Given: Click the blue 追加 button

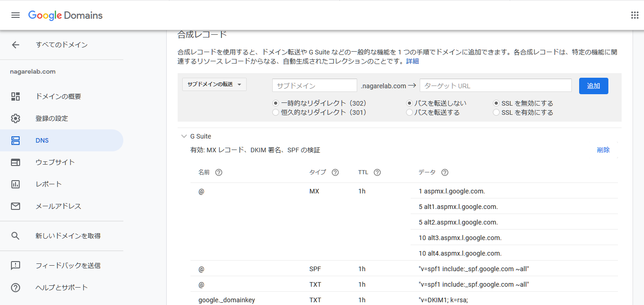Looking at the screenshot, I should click(594, 86).
